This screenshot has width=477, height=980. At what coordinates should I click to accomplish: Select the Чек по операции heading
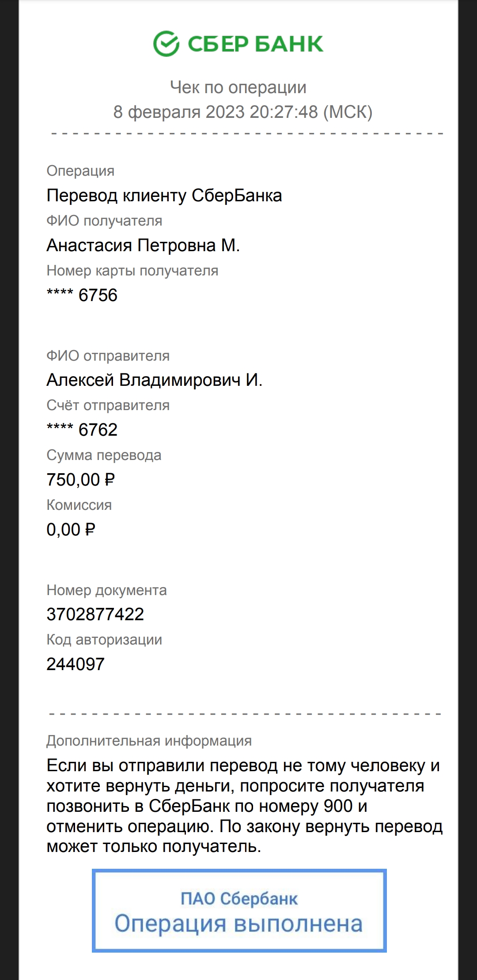pos(238,87)
